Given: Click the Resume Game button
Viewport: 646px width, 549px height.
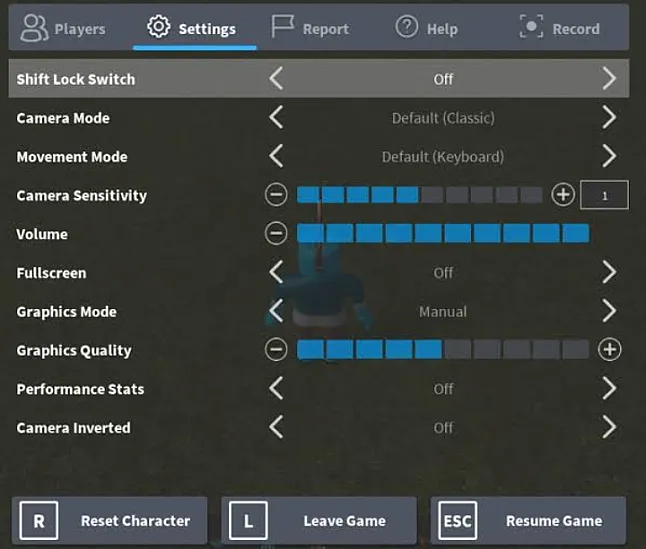Looking at the screenshot, I should point(528,521).
